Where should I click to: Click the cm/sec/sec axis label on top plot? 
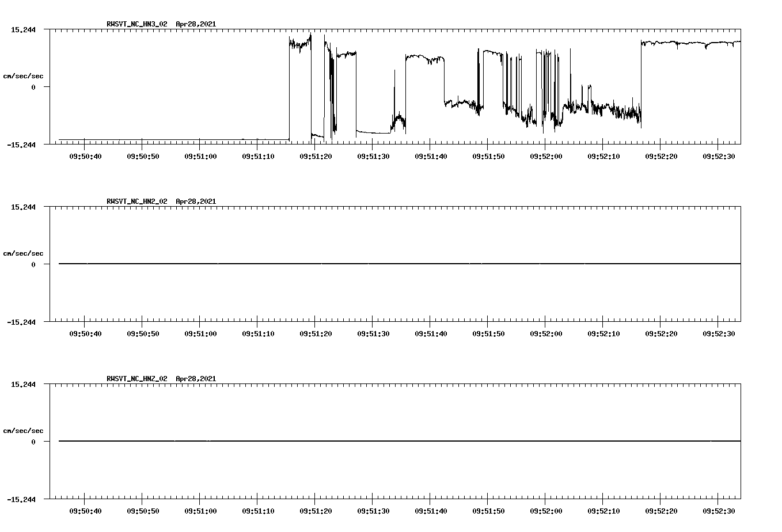point(23,75)
